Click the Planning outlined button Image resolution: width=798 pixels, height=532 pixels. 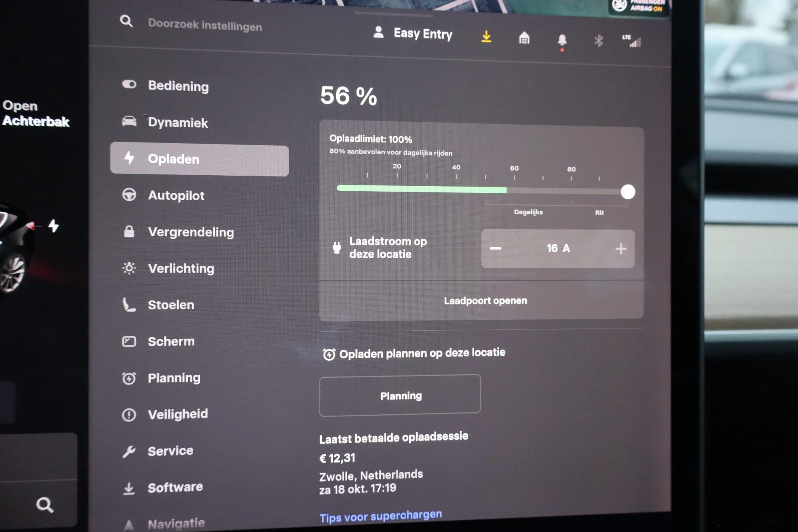point(400,396)
